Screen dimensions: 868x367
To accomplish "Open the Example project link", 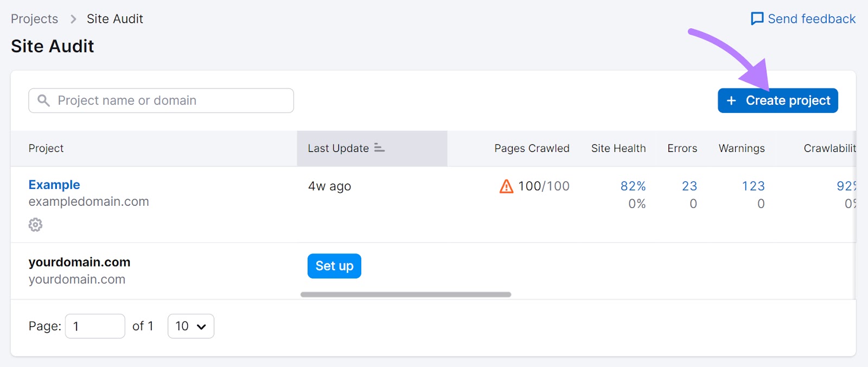I will click(54, 185).
